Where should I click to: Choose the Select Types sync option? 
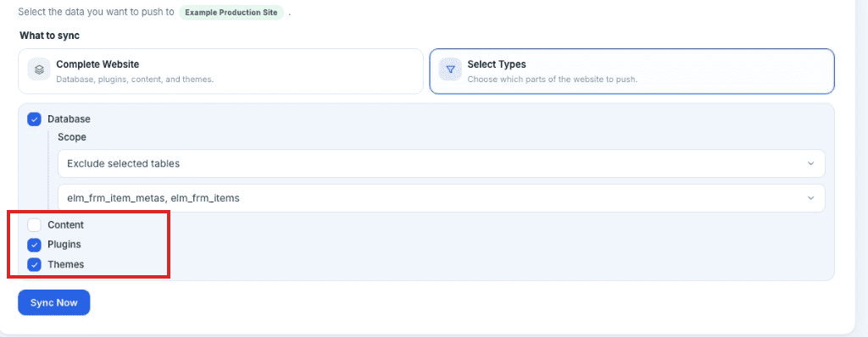[x=632, y=71]
